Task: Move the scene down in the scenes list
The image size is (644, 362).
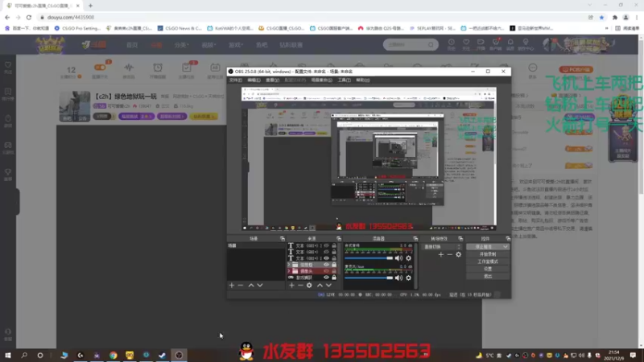Action: pos(260,286)
